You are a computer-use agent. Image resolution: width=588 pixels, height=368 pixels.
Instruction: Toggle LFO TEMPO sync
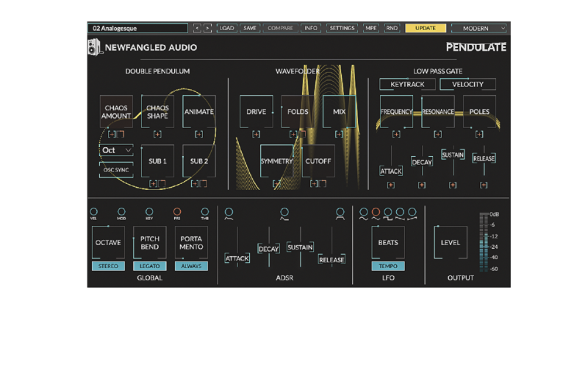pyautogui.click(x=388, y=266)
